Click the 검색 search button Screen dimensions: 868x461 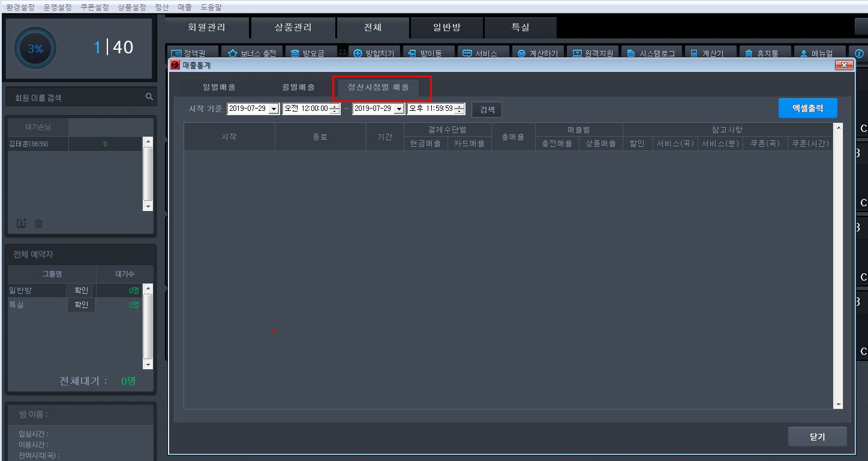(x=486, y=110)
